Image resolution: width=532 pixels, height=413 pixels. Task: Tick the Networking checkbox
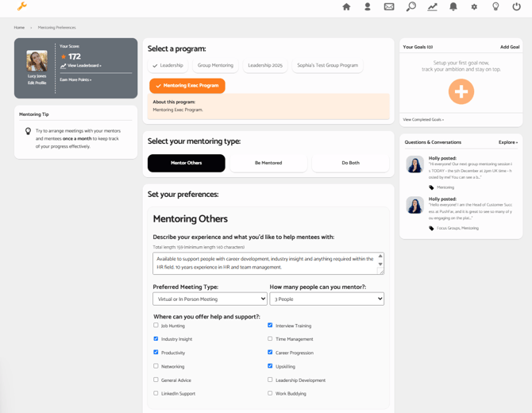tap(156, 366)
